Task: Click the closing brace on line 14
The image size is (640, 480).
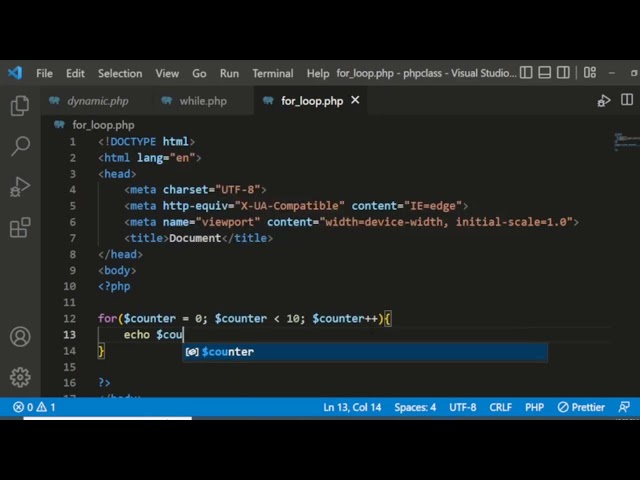Action: (101, 351)
